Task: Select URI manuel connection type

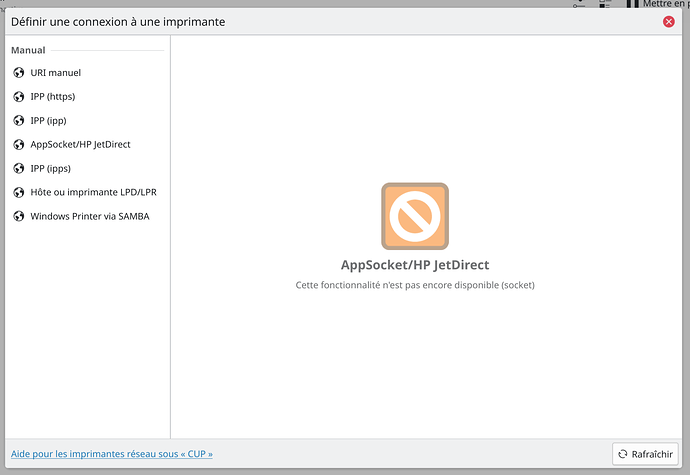Action: pos(87,73)
